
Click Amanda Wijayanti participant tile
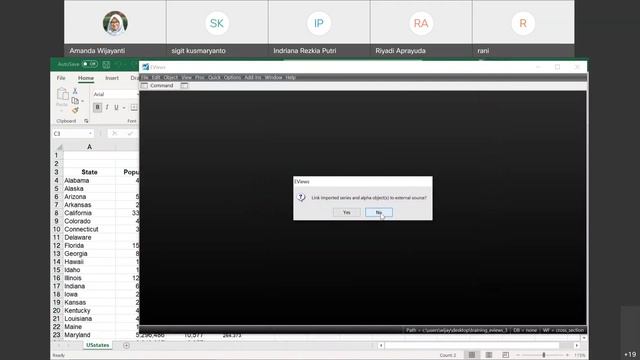coord(115,29)
